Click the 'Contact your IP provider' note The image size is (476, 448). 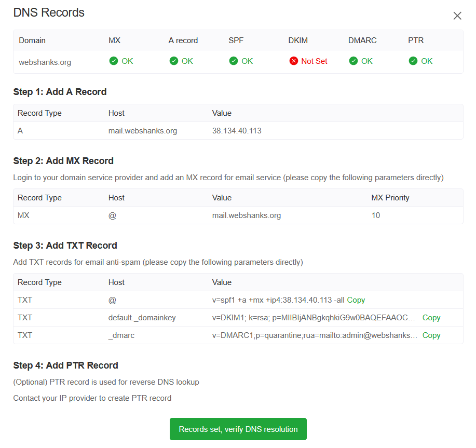(92, 398)
